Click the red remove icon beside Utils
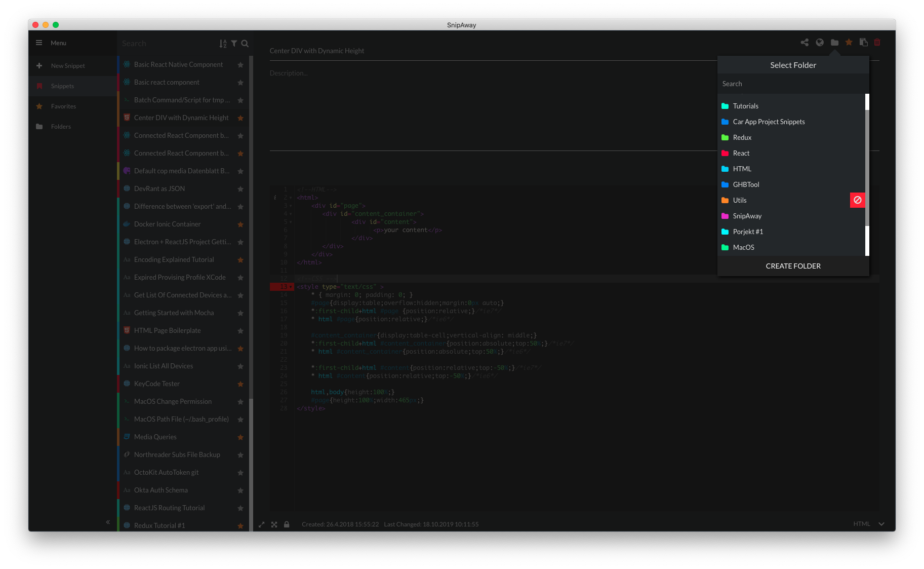924x569 pixels. tap(858, 200)
